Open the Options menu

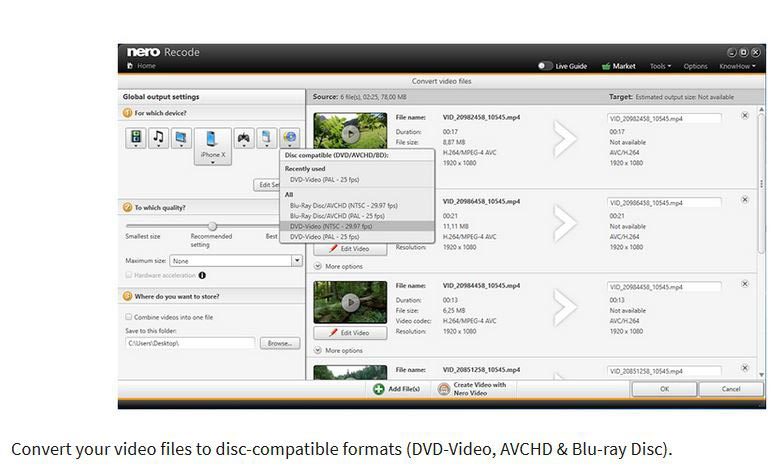(x=695, y=66)
